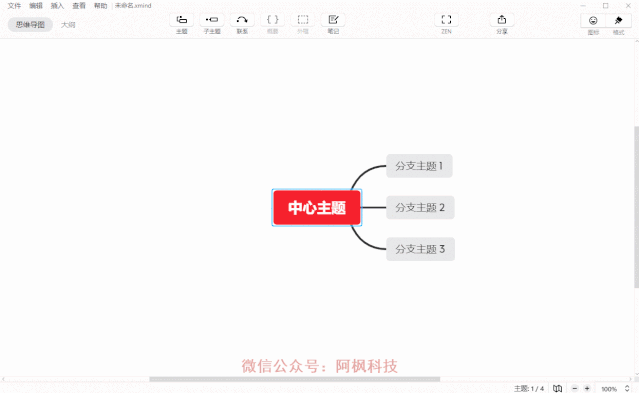
Task: Switch to the 大纲 outline tab
Action: [68, 24]
